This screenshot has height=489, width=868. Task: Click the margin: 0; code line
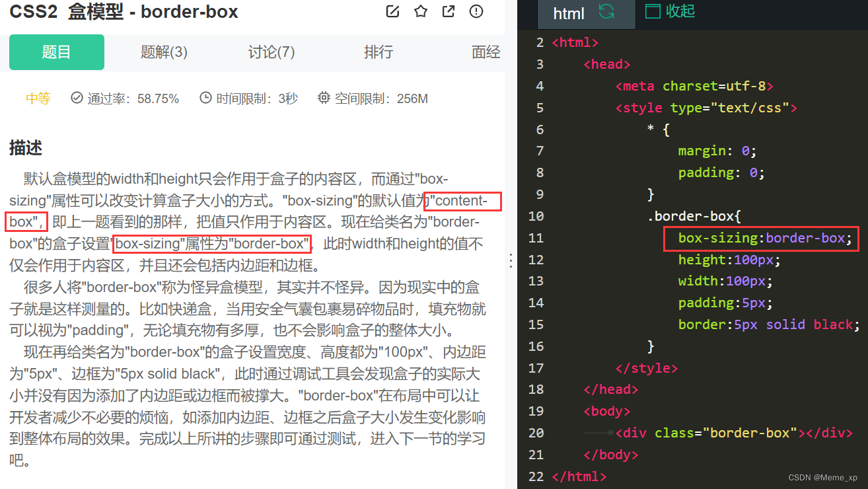[x=717, y=151]
